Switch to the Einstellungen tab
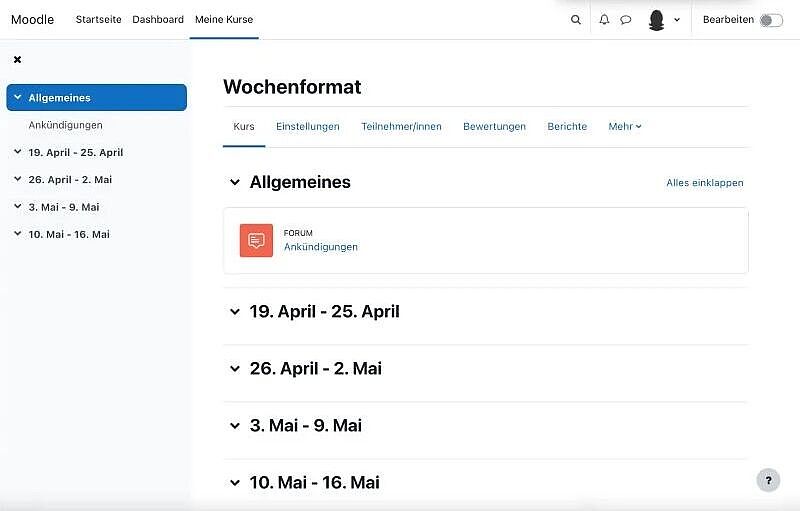This screenshot has height=511, width=800. click(x=308, y=127)
